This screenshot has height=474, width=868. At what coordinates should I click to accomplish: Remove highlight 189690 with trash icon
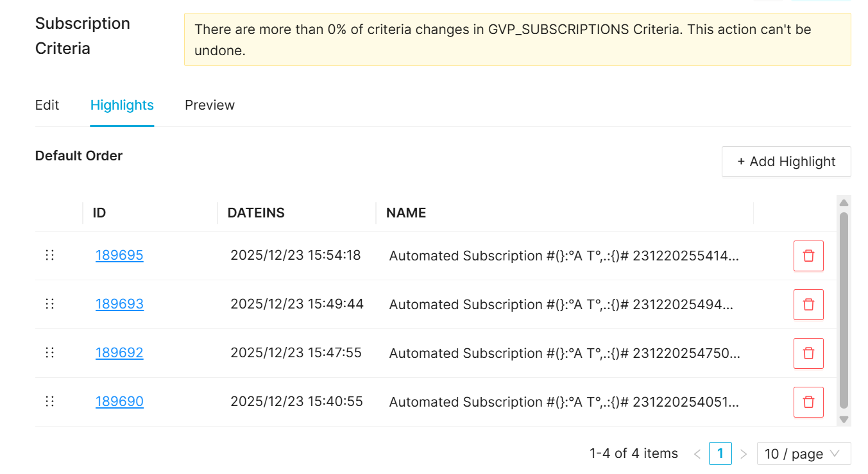pos(808,402)
